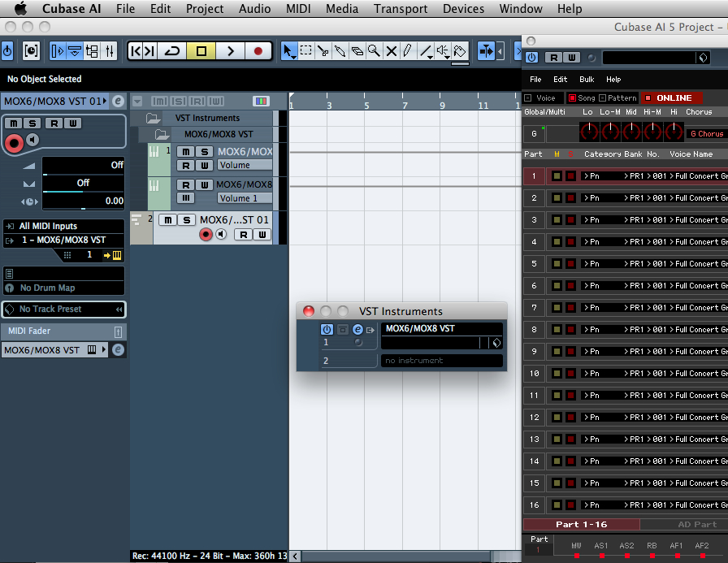Switch to the Part 1-16 tab
This screenshot has width=728, height=563.
click(x=581, y=525)
